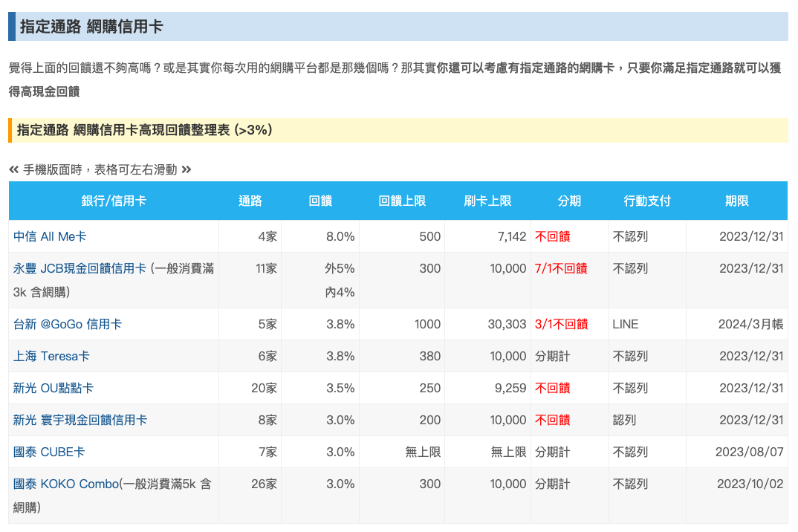798x532 pixels.
Task: Select the 9,259 spending cap cell
Action: pyautogui.click(x=487, y=389)
